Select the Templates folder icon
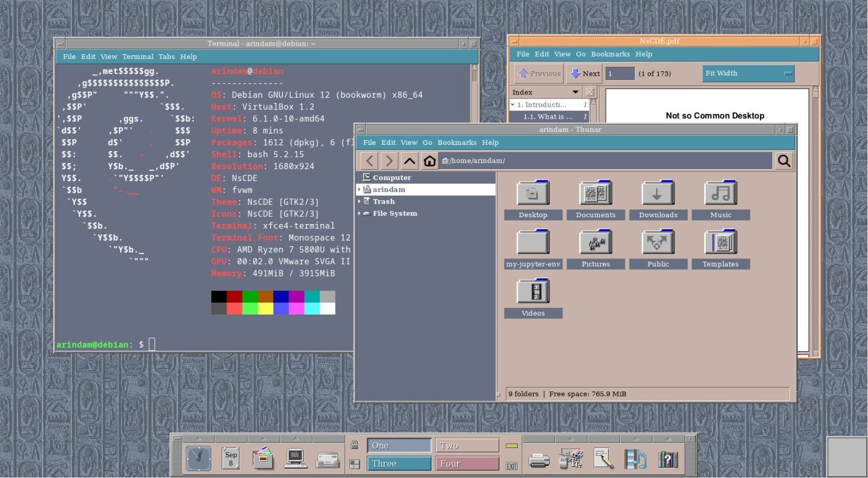 click(721, 242)
